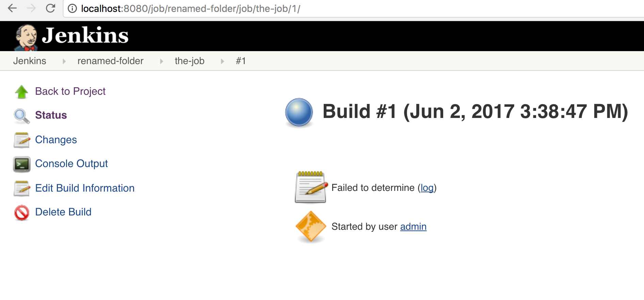
Task: Click the Console Output terminal icon
Action: point(22,164)
